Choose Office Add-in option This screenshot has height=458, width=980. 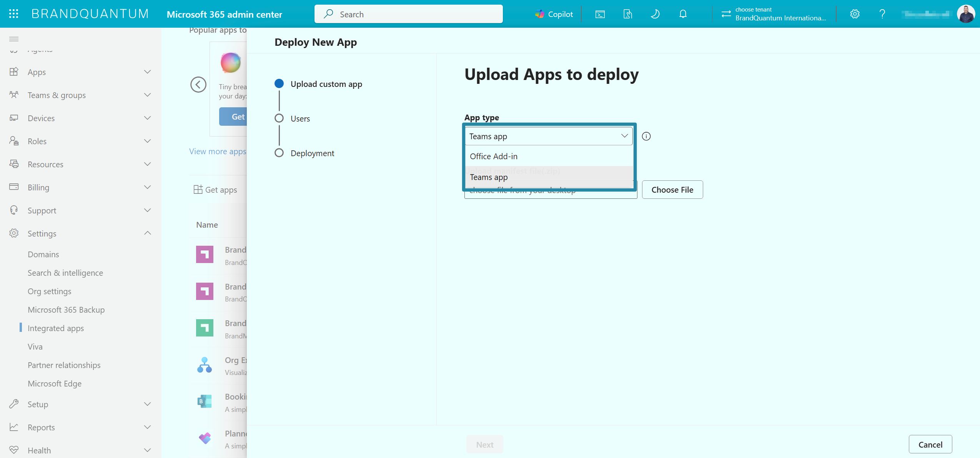[x=549, y=156]
